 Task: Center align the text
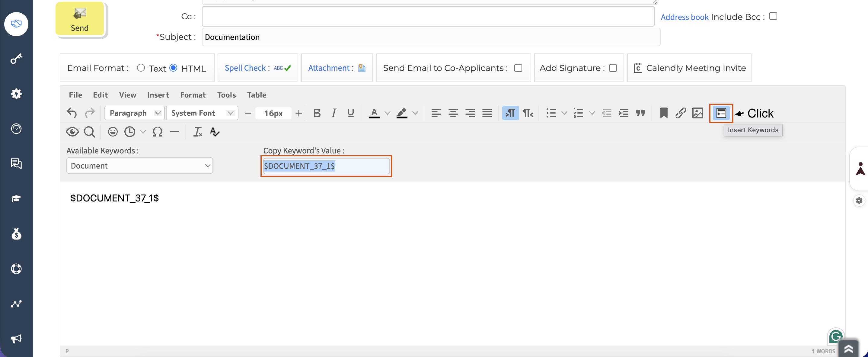[x=453, y=113]
